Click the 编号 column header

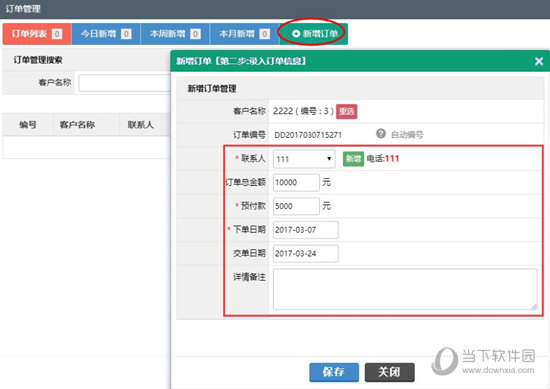28,125
